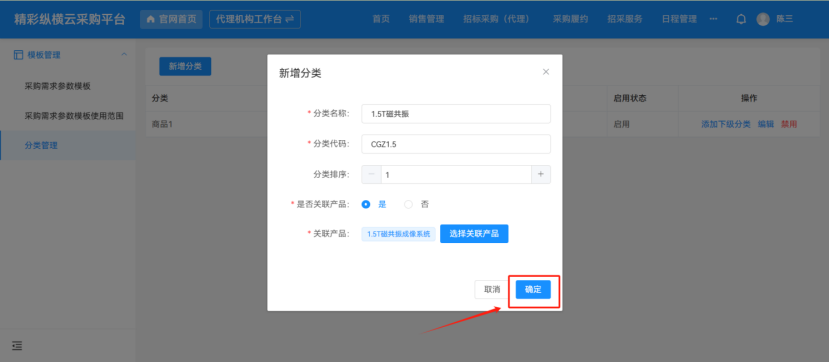This screenshot has width=829, height=362.
Task: Select 分类管理 in sidebar
Action: (68, 145)
